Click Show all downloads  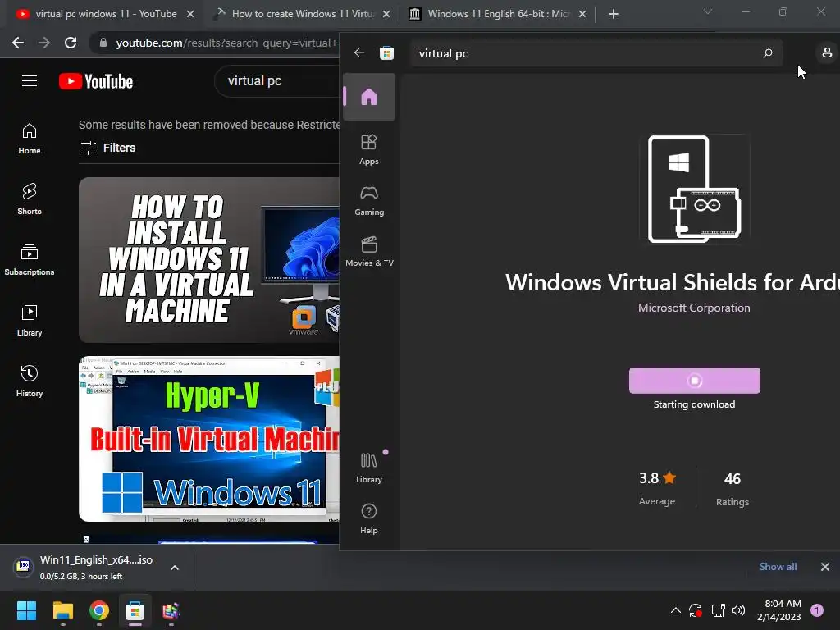pyautogui.click(x=778, y=567)
